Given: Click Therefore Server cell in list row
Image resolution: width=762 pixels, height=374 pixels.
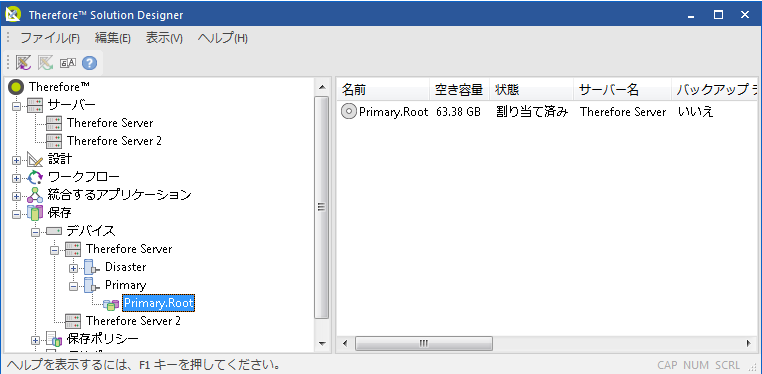Looking at the screenshot, I should tap(623, 112).
